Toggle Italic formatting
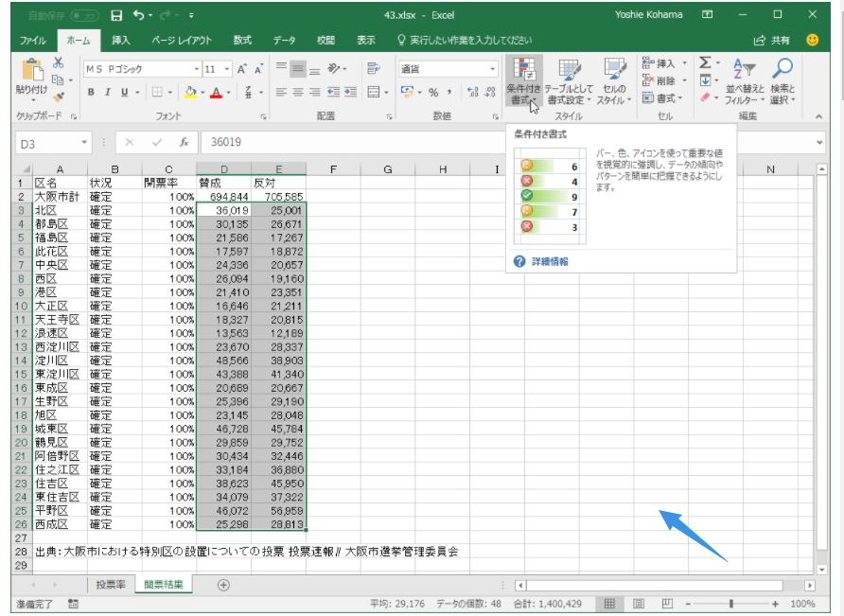Viewport: 844px width, 616px height. tap(108, 92)
